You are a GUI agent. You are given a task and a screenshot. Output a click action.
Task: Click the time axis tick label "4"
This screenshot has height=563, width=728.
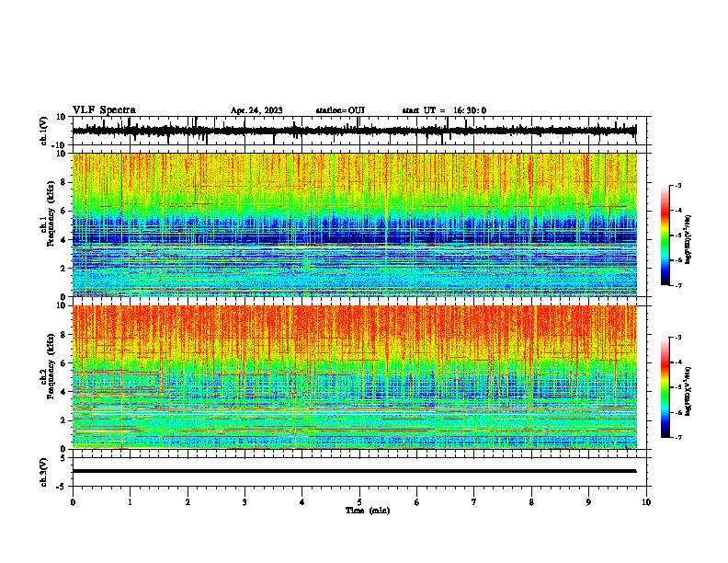302,502
